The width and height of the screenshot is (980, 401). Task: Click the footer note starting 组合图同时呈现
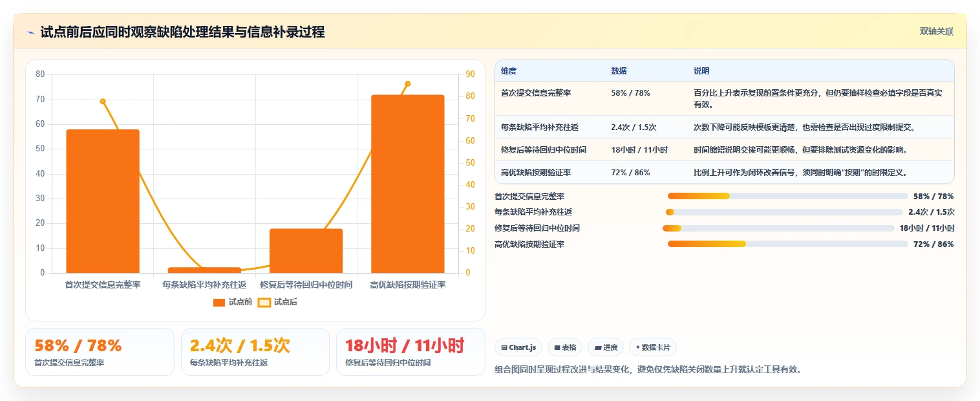click(648, 370)
